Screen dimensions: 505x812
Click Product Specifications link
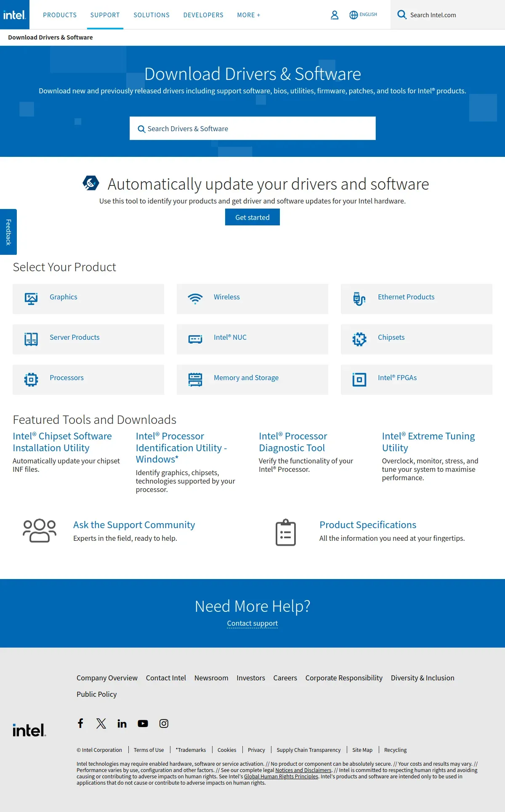point(368,525)
